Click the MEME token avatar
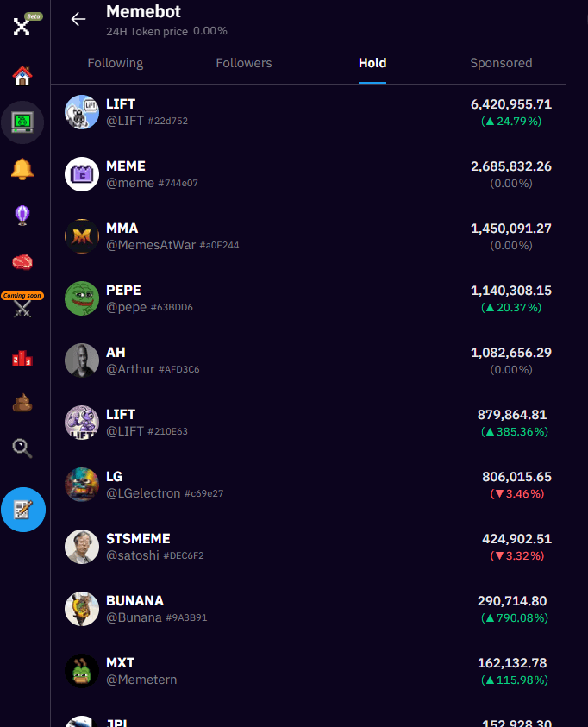This screenshot has height=727, width=588. pos(82,174)
